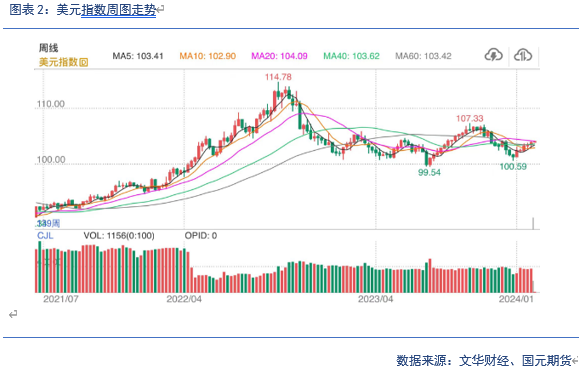Screen dimensions: 580x368
Task: Click the 107.33 high price label
Action: [469, 118]
